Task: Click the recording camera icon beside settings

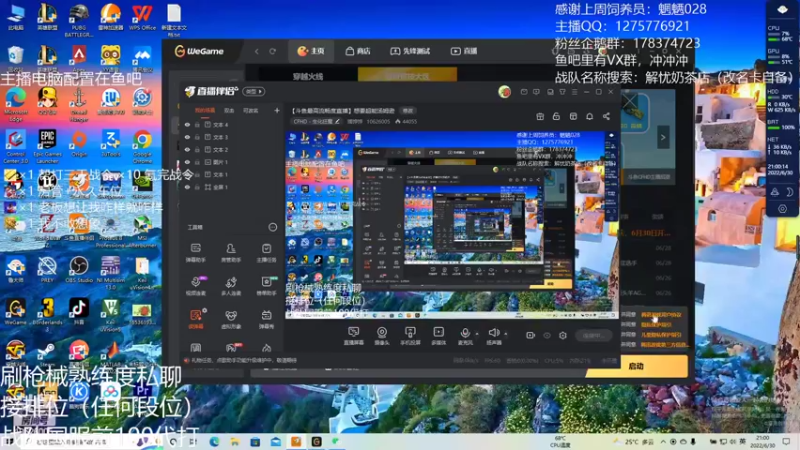Action: pos(530,335)
